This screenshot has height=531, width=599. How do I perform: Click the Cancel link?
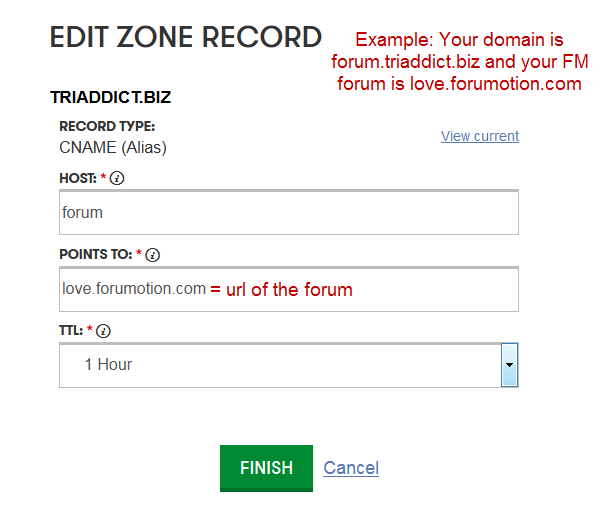coord(351,468)
